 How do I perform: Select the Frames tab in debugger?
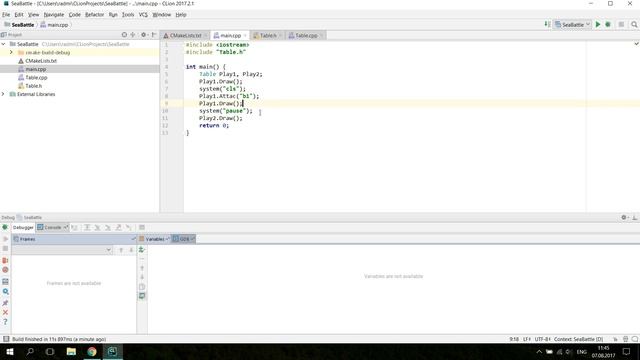pyautogui.click(x=24, y=239)
